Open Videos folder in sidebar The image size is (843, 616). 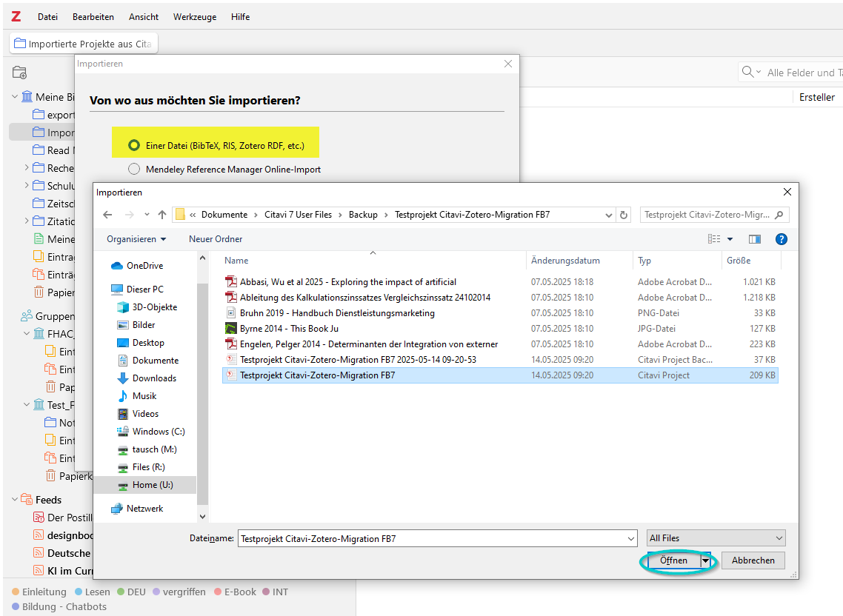pos(138,413)
